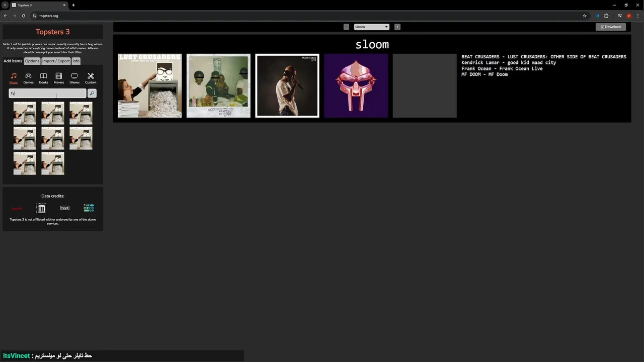Open the tab search chevron

point(5,5)
